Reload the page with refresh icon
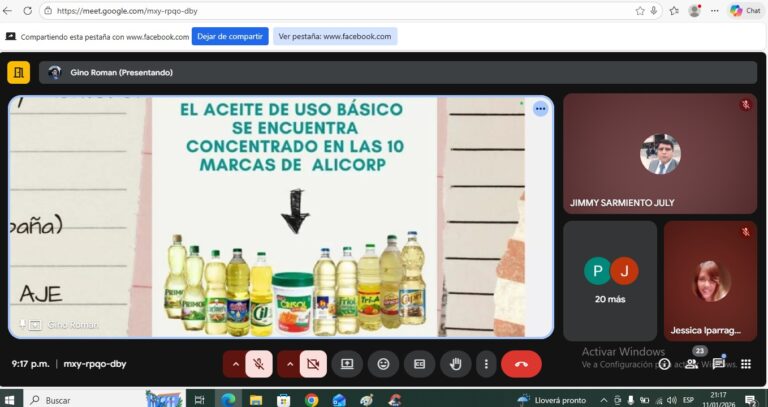This screenshot has height=407, width=768. 28,11
